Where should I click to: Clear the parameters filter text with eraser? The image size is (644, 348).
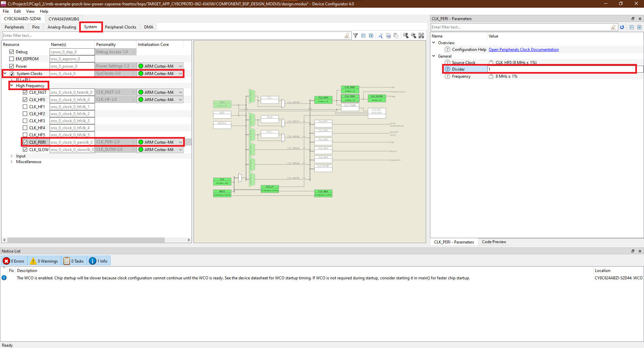click(x=613, y=27)
